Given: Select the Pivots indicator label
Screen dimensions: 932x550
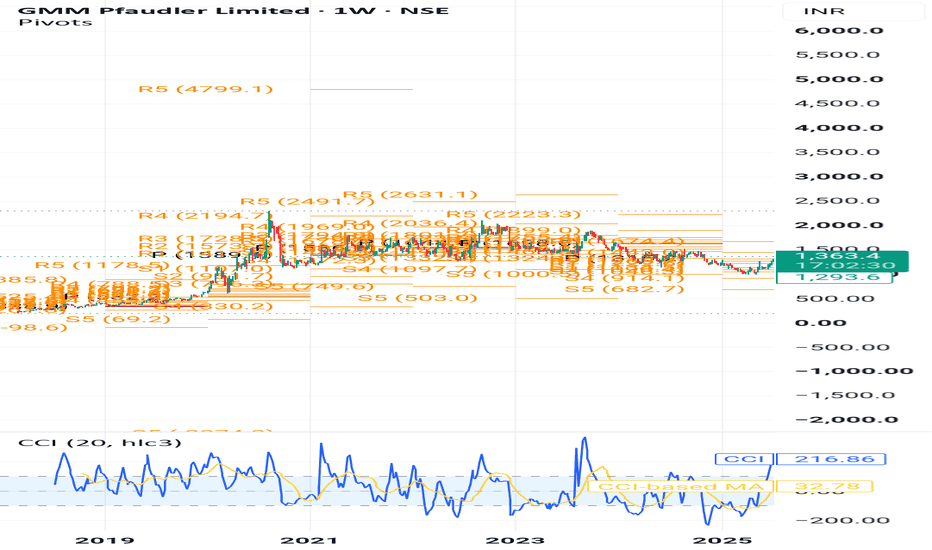Looking at the screenshot, I should click(x=55, y=23).
